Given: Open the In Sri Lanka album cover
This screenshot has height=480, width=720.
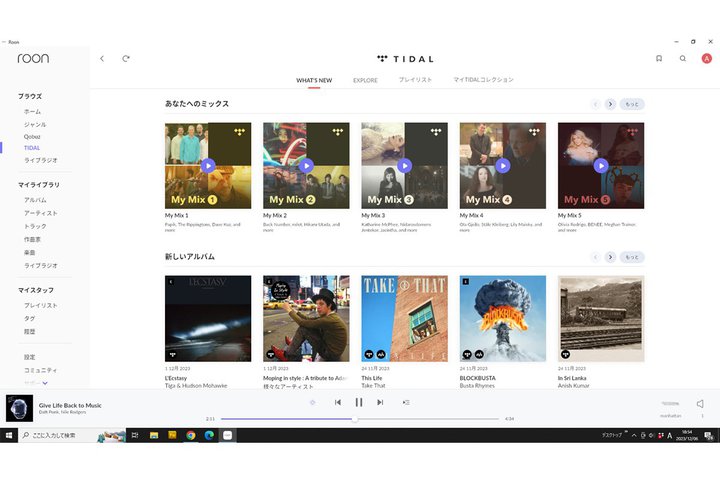Looking at the screenshot, I should (601, 318).
